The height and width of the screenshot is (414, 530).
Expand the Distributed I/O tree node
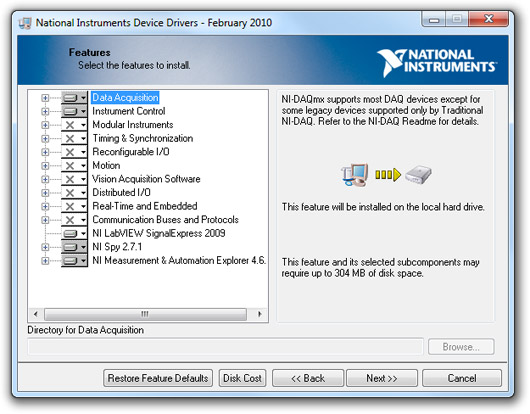[x=45, y=193]
